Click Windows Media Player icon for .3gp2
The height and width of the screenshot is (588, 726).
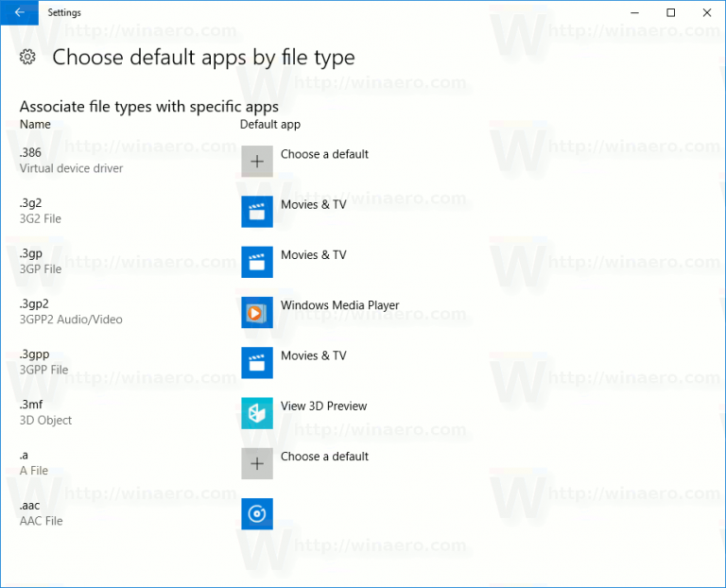coord(257,312)
